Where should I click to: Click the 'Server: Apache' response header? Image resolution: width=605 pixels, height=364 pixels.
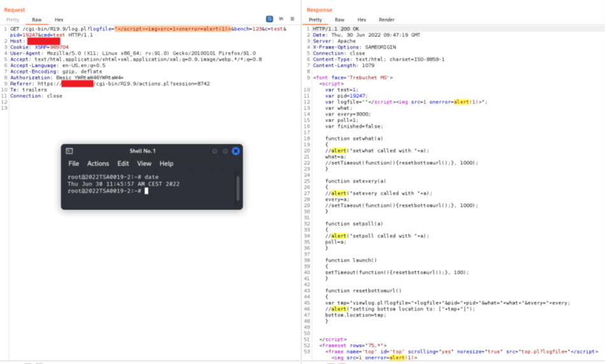click(334, 41)
